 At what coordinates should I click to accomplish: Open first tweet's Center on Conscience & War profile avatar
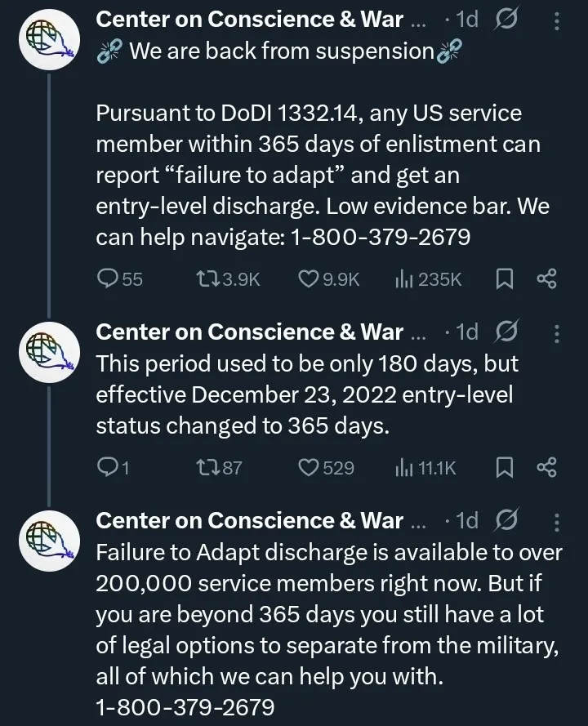[x=49, y=42]
